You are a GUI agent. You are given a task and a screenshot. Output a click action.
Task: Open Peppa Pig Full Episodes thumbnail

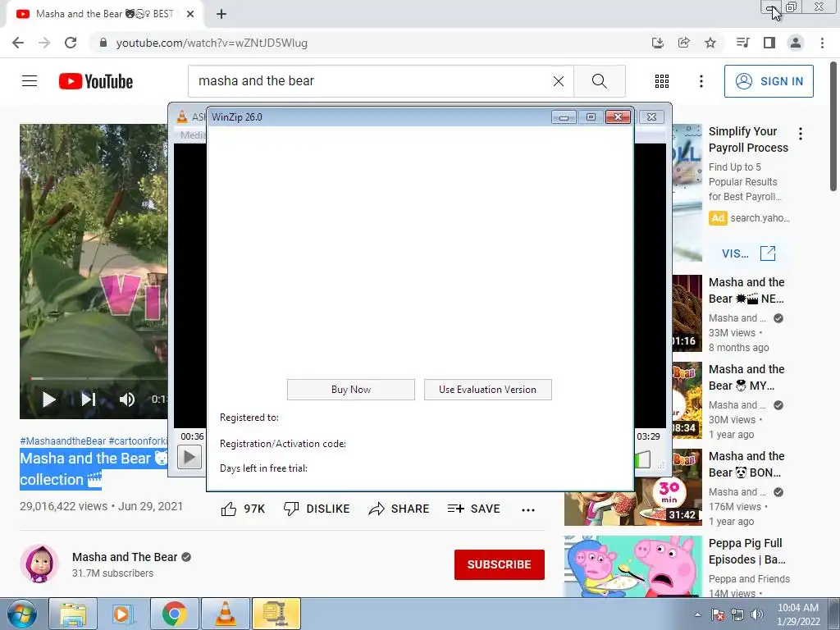click(632, 567)
